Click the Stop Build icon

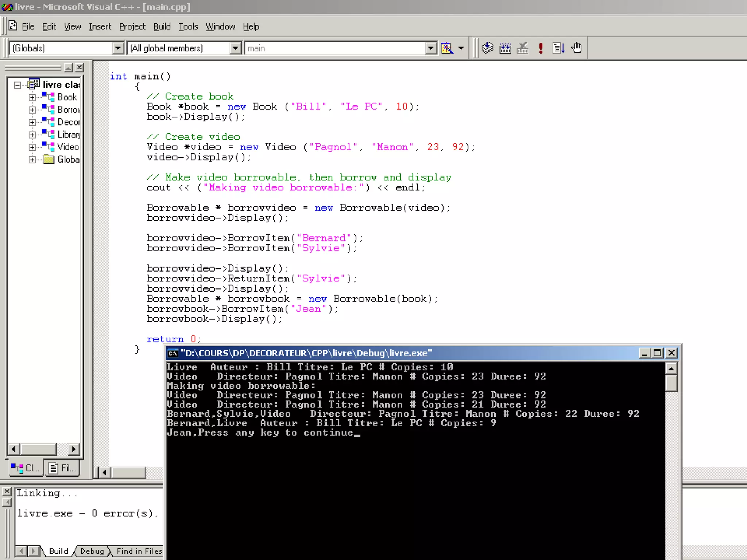(x=523, y=48)
